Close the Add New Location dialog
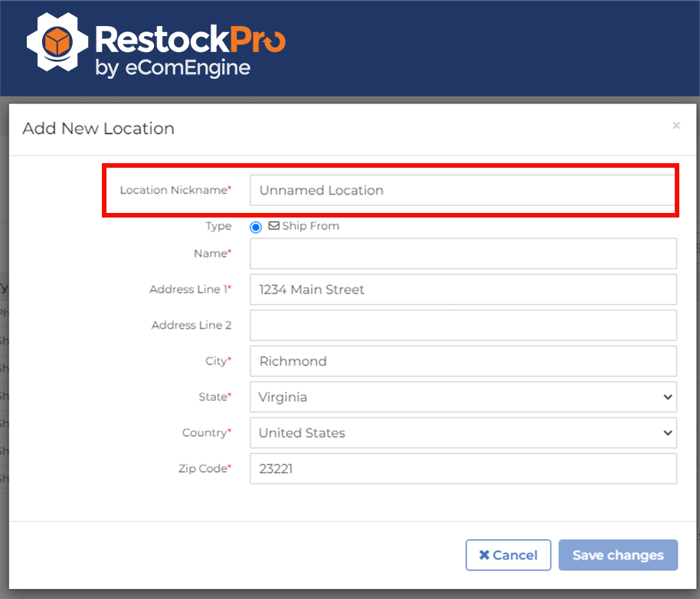Image resolution: width=700 pixels, height=599 pixels. tap(675, 126)
